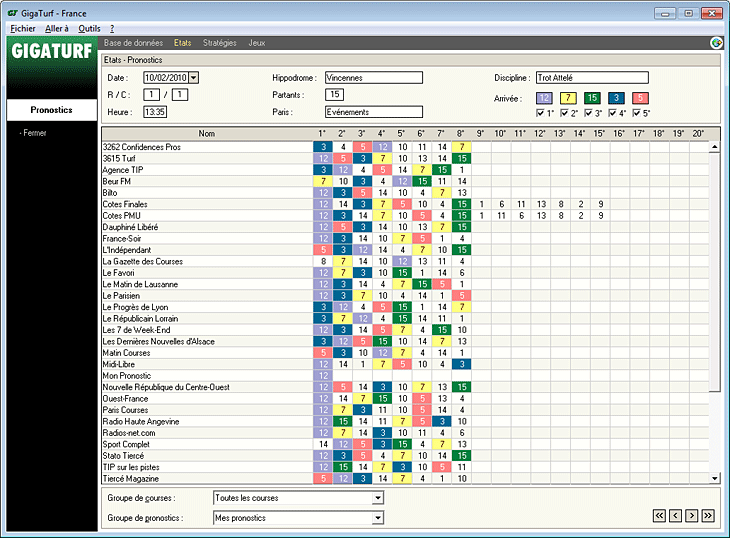Click the Hippodrome field Vincennes
This screenshot has width=730, height=538.
(374, 78)
